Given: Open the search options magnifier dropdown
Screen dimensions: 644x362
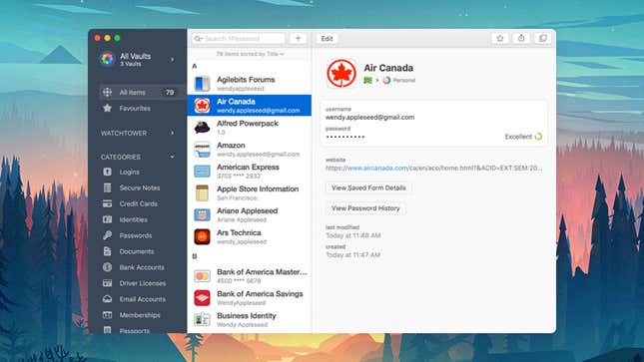Looking at the screenshot, I should (x=199, y=39).
